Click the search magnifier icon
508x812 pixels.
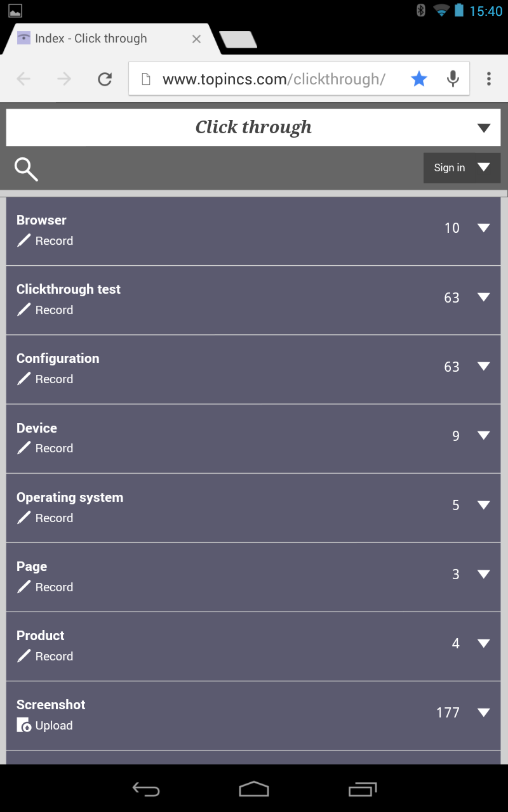[26, 169]
